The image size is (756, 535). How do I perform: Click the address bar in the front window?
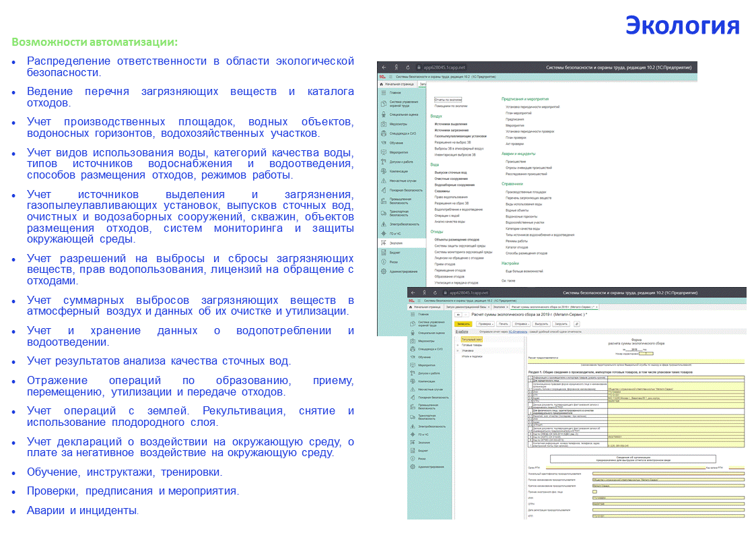click(x=466, y=293)
